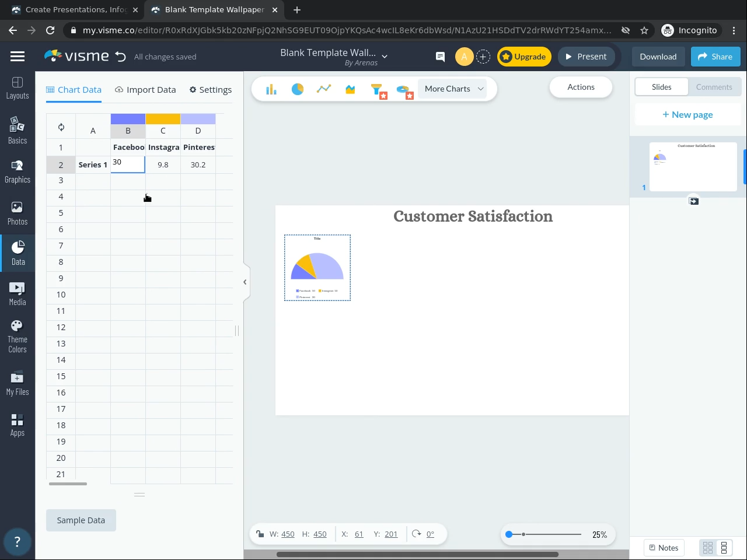The height and width of the screenshot is (560, 747).
Task: Select the Slides tab
Action: tap(661, 87)
